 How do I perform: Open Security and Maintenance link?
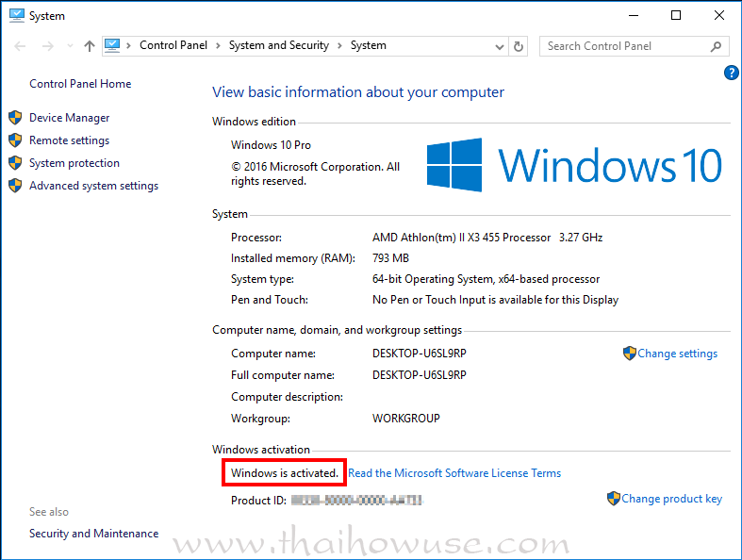click(93, 534)
